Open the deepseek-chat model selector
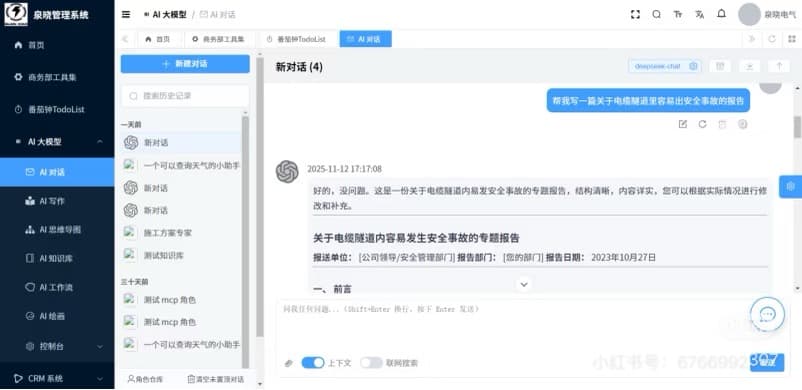 click(664, 66)
